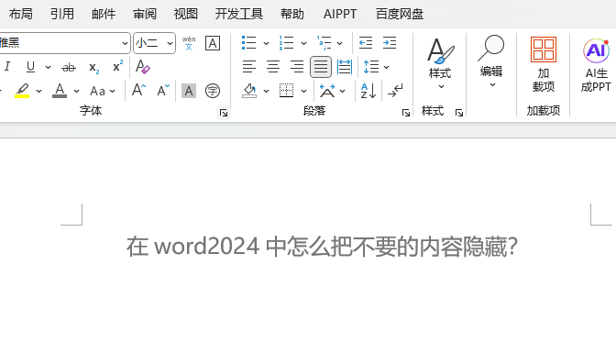Expand the multilevel list dropdown arrow

[x=339, y=43]
